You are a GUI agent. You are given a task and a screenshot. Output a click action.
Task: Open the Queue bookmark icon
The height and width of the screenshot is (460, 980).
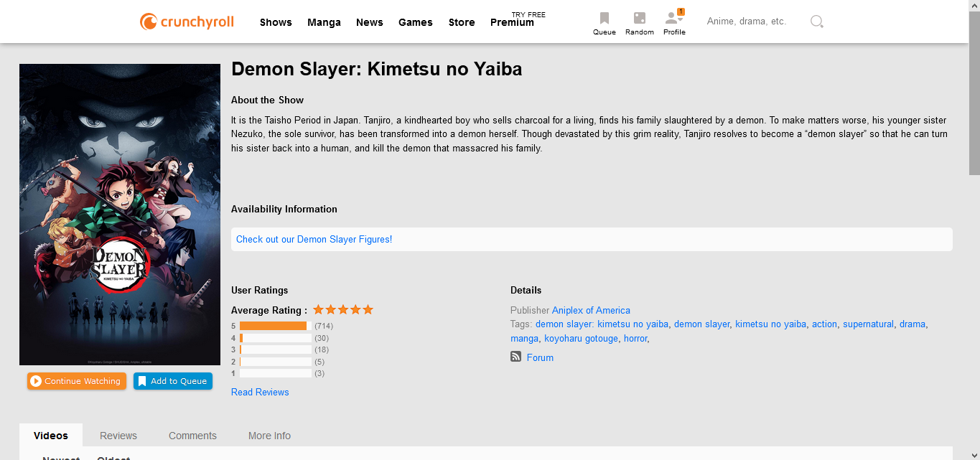click(605, 18)
